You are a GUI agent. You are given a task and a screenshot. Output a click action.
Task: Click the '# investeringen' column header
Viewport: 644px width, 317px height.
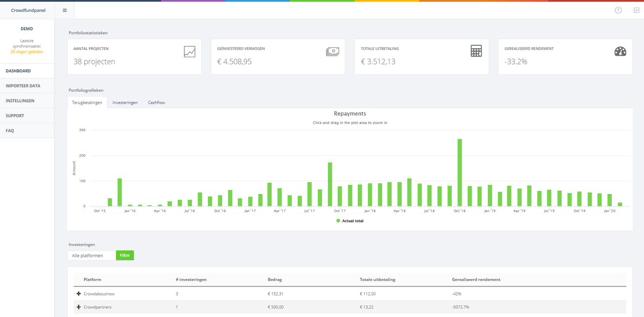191,279
